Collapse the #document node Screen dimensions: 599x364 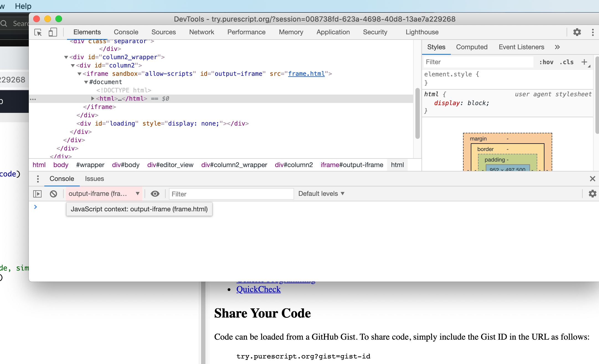(x=86, y=82)
